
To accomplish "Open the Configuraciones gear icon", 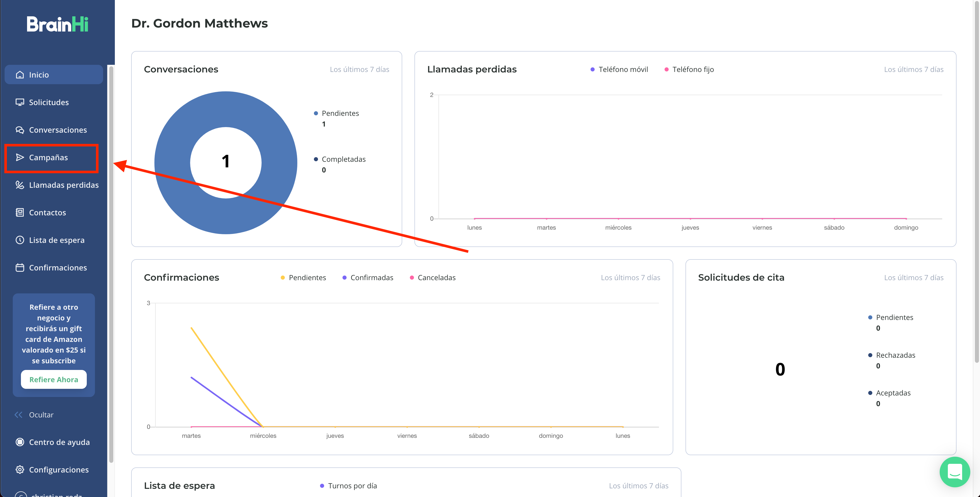I will (x=20, y=470).
